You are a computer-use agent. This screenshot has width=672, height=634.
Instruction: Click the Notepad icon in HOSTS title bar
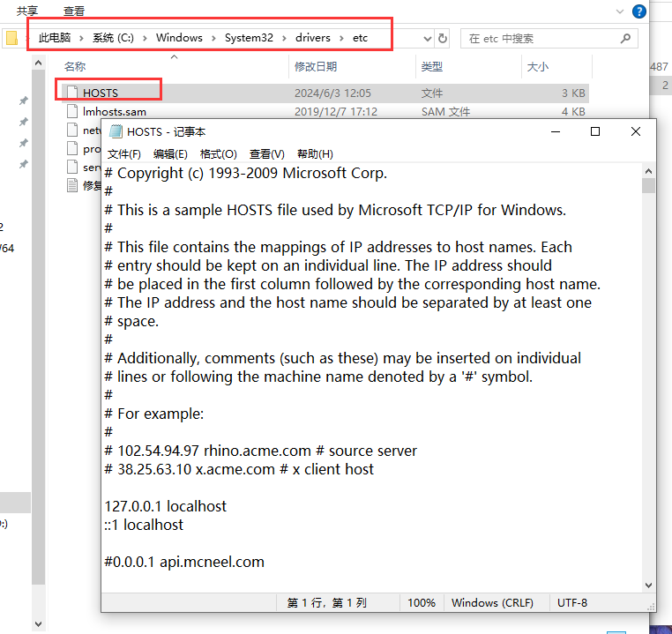click(116, 131)
